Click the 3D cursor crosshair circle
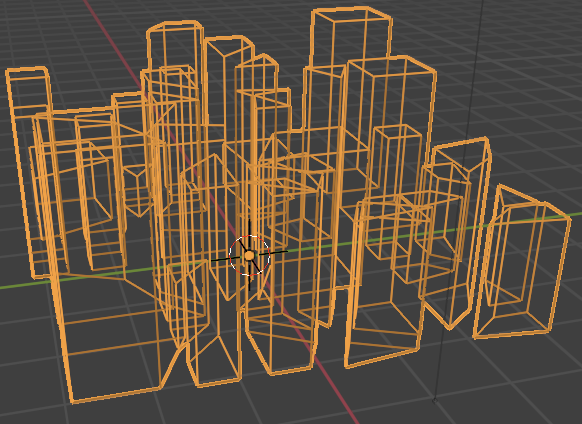This screenshot has height=424, width=582. click(x=249, y=255)
